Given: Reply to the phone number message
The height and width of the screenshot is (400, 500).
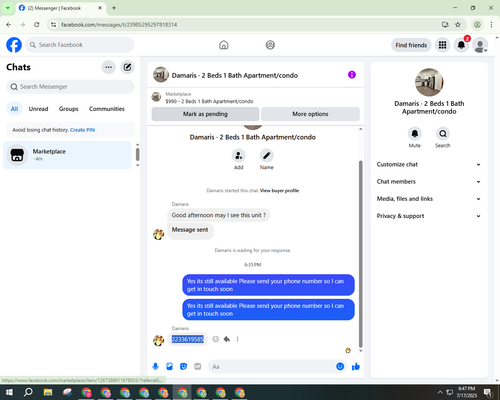Looking at the screenshot, I should click(227, 339).
